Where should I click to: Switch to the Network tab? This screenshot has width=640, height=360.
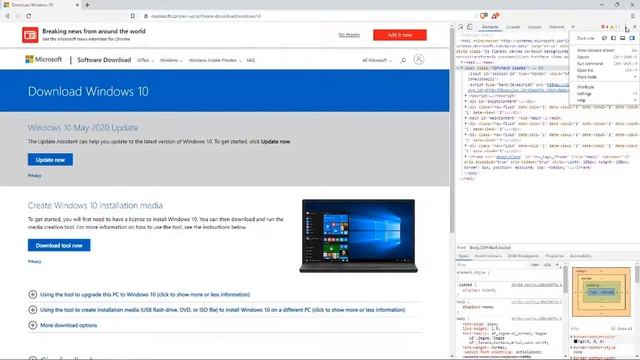pos(557,27)
